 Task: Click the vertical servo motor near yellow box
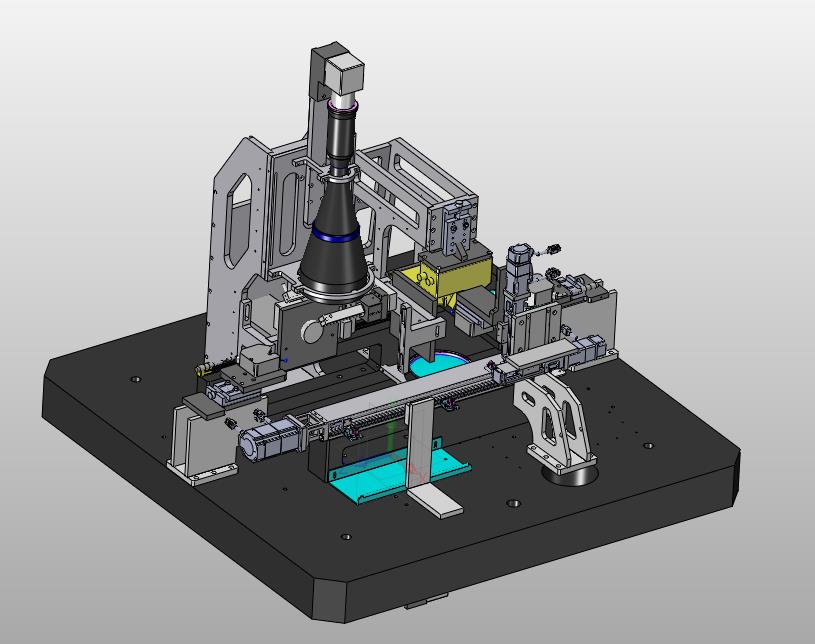(518, 278)
